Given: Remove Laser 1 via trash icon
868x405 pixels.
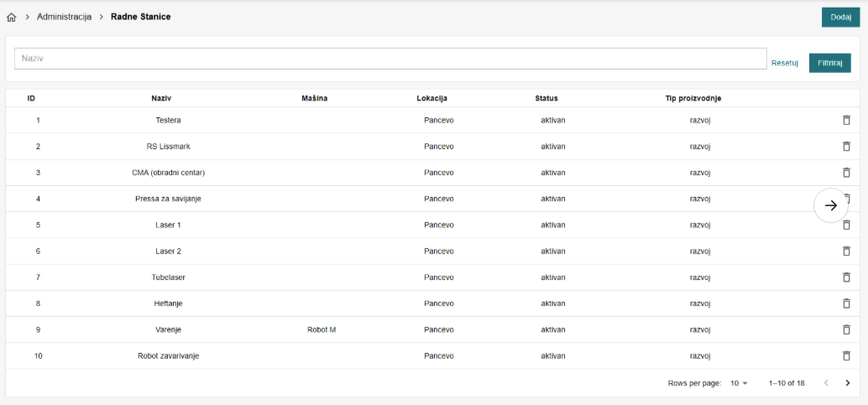Looking at the screenshot, I should (846, 225).
